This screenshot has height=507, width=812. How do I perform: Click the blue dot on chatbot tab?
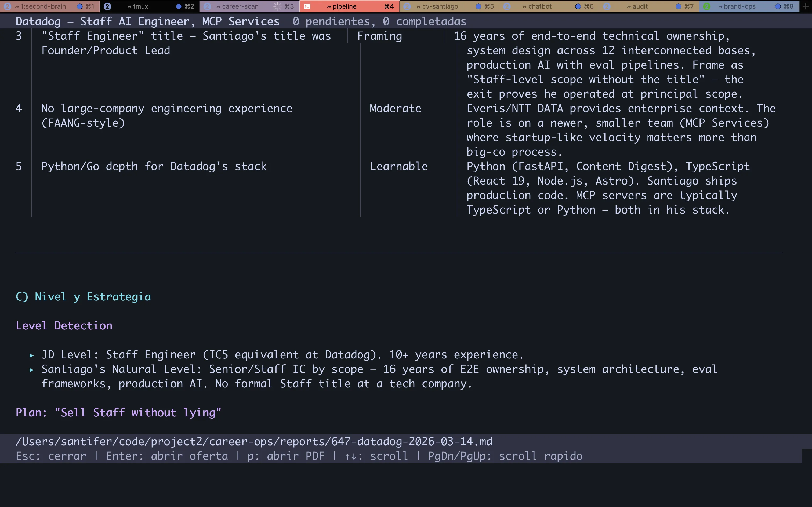578,6
